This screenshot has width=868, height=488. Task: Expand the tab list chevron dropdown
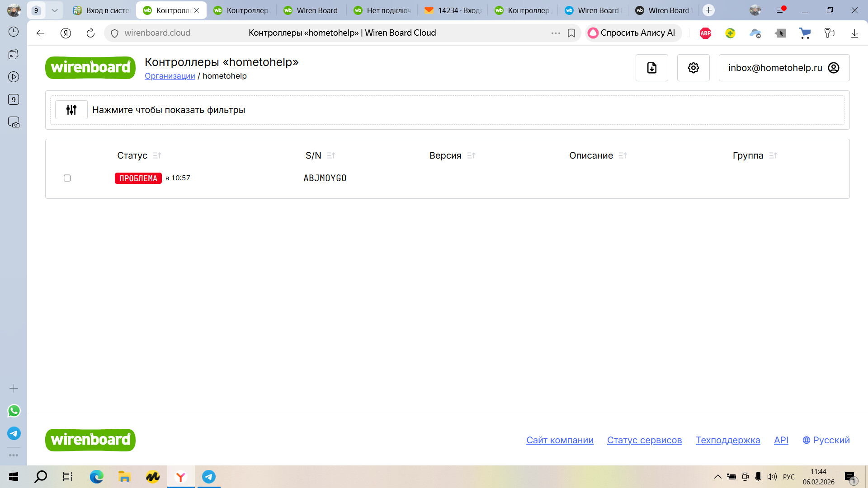tap(55, 10)
